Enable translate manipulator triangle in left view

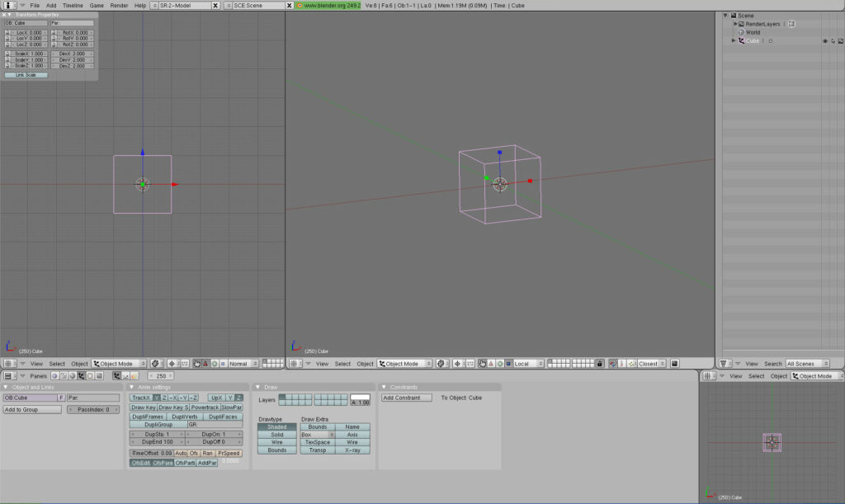point(205,364)
